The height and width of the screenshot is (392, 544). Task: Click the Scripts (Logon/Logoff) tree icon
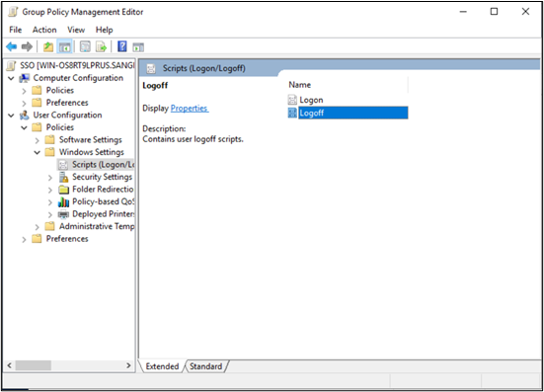point(63,165)
